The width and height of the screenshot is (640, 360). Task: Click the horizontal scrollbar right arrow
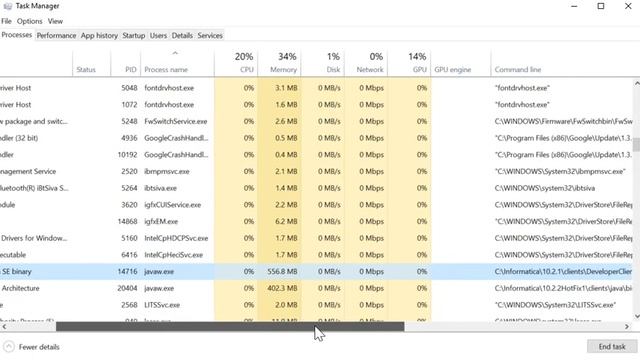627,327
